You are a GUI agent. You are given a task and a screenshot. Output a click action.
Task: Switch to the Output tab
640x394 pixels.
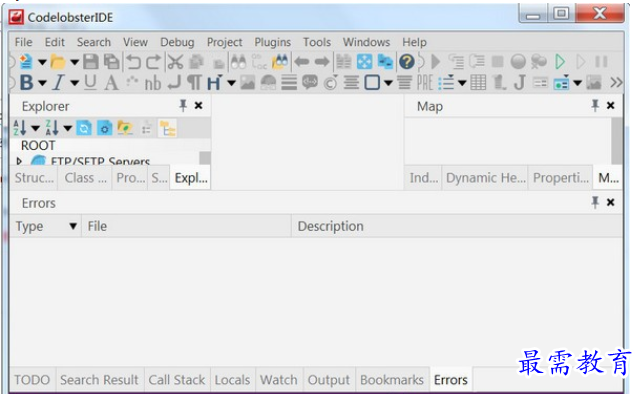pyautogui.click(x=329, y=380)
